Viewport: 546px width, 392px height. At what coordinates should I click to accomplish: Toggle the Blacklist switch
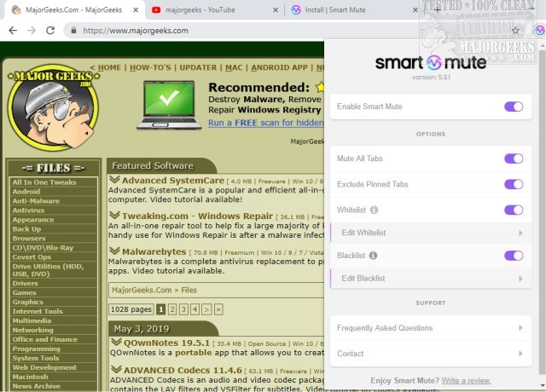[x=514, y=256]
